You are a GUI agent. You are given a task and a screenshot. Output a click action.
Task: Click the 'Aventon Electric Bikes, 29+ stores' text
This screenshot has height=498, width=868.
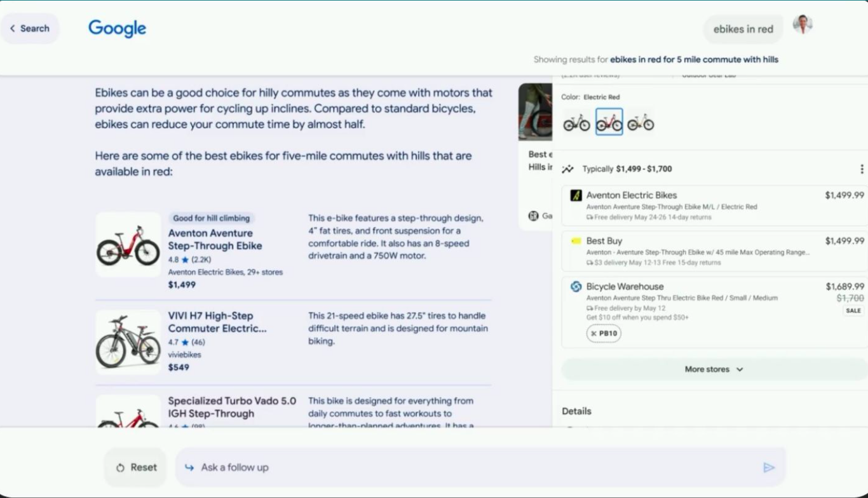point(226,272)
